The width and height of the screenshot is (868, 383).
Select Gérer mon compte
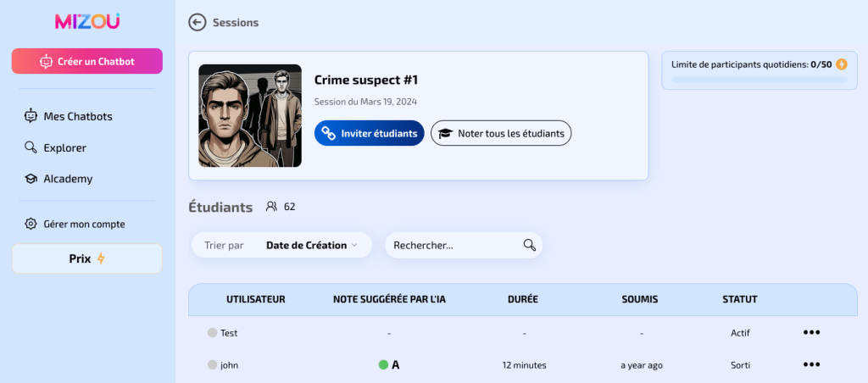(x=84, y=224)
